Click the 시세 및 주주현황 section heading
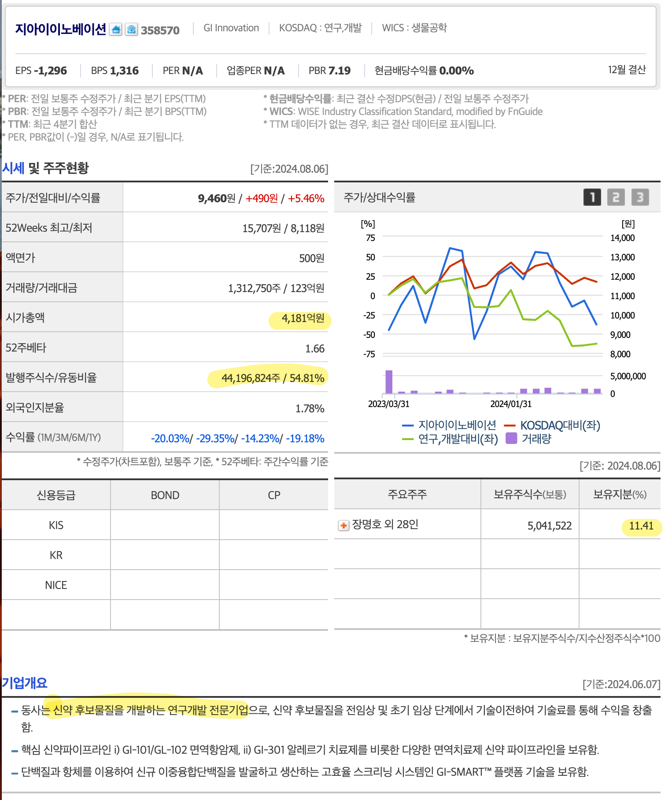 pyautogui.click(x=45, y=168)
